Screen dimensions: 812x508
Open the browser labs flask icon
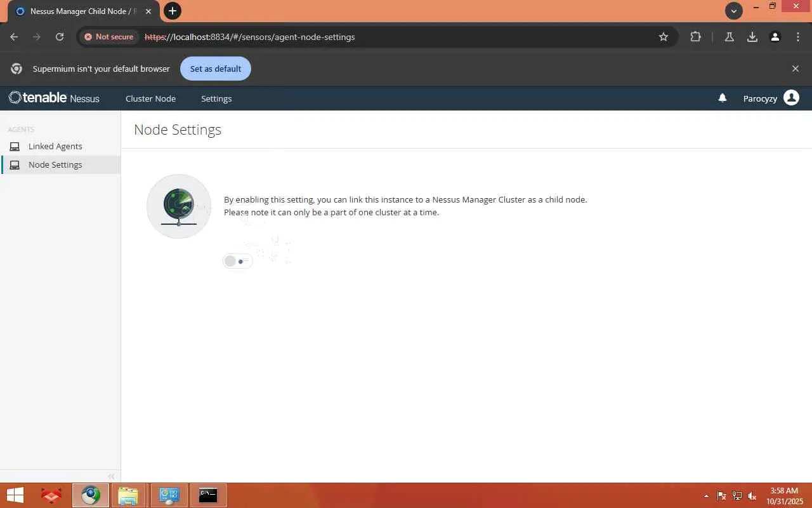[730, 37]
